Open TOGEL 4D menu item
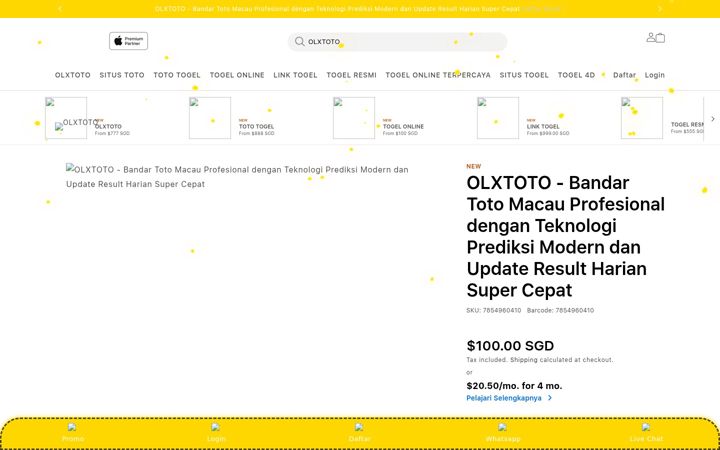Screen dimensions: 720x450 pos(576,75)
